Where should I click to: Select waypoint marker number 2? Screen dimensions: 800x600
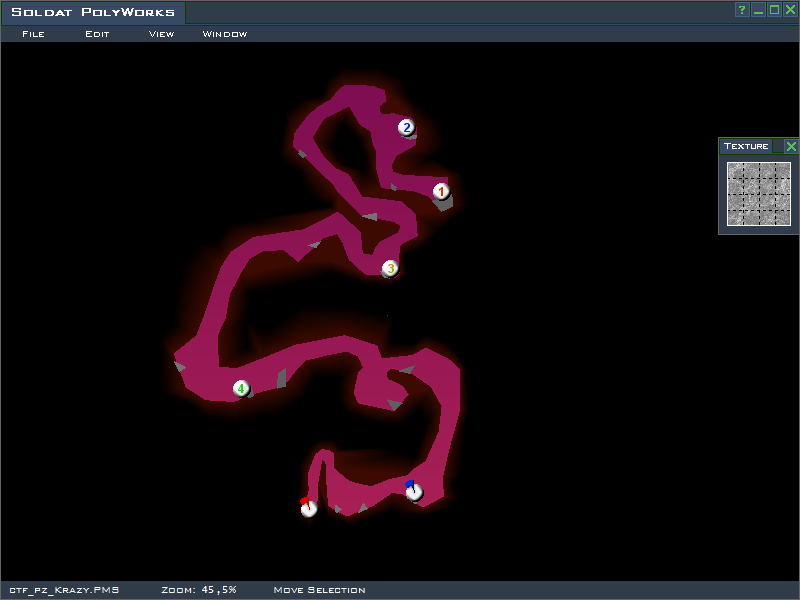point(406,127)
